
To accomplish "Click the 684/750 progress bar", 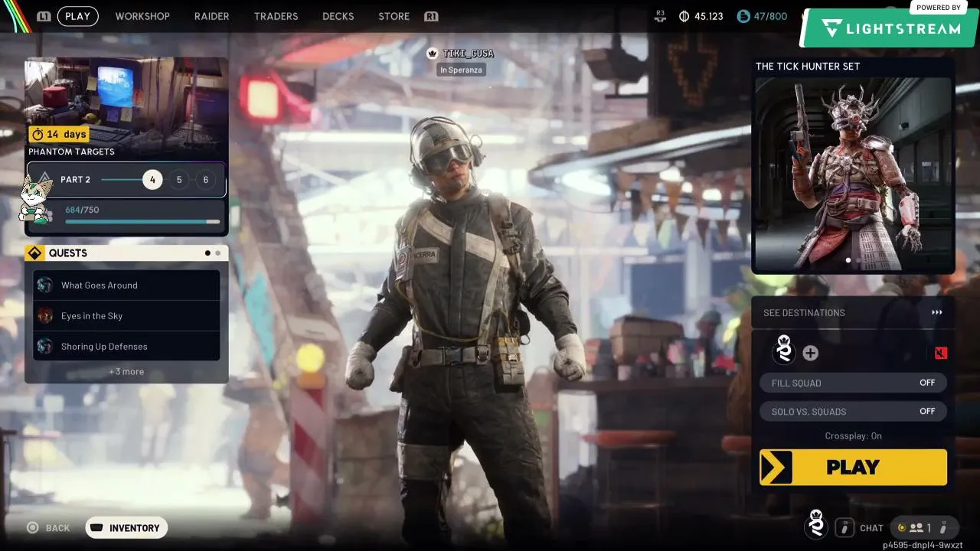I will tap(142, 222).
